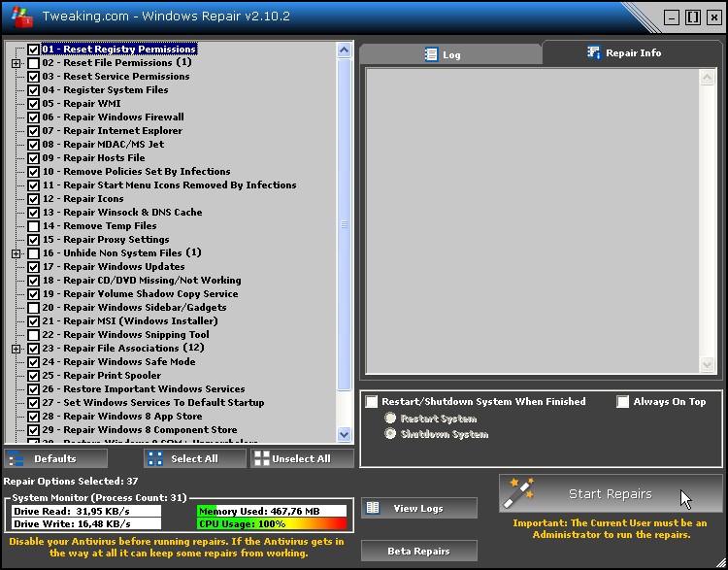Click the Unselect All squares icon

coord(261,458)
